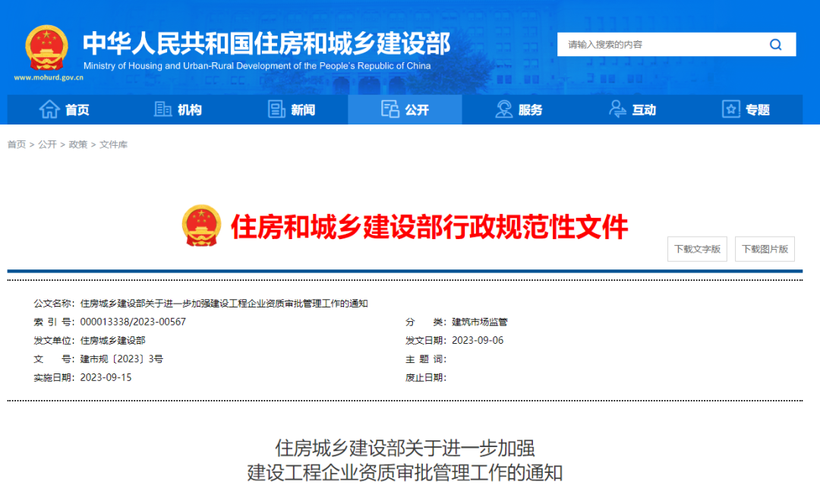The width and height of the screenshot is (820, 504).
Task: Click the star icon next to 专题
Action: 730,109
